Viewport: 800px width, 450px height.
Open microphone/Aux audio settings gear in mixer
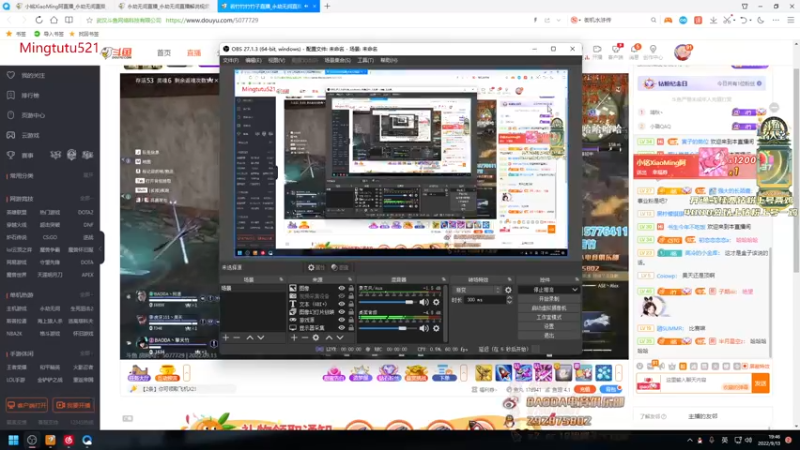[x=436, y=302]
